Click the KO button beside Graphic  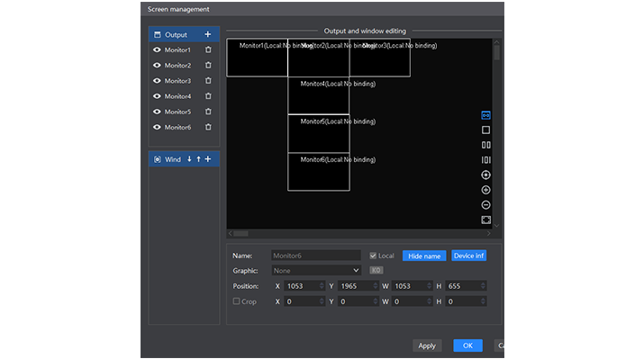point(376,271)
